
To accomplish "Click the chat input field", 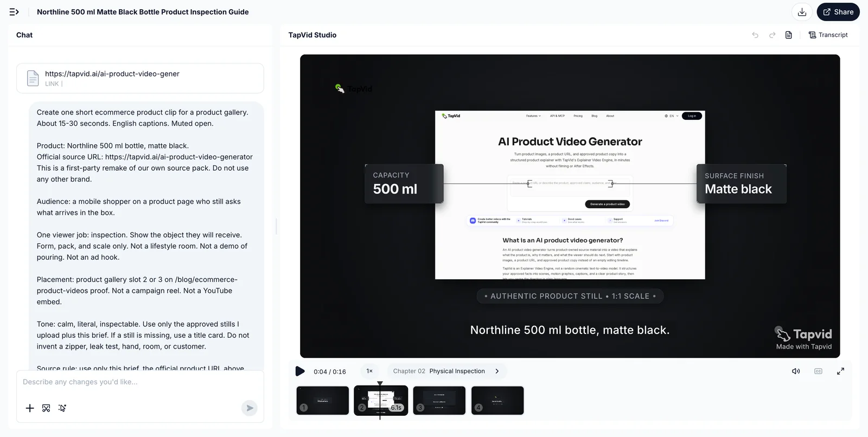I will point(140,382).
